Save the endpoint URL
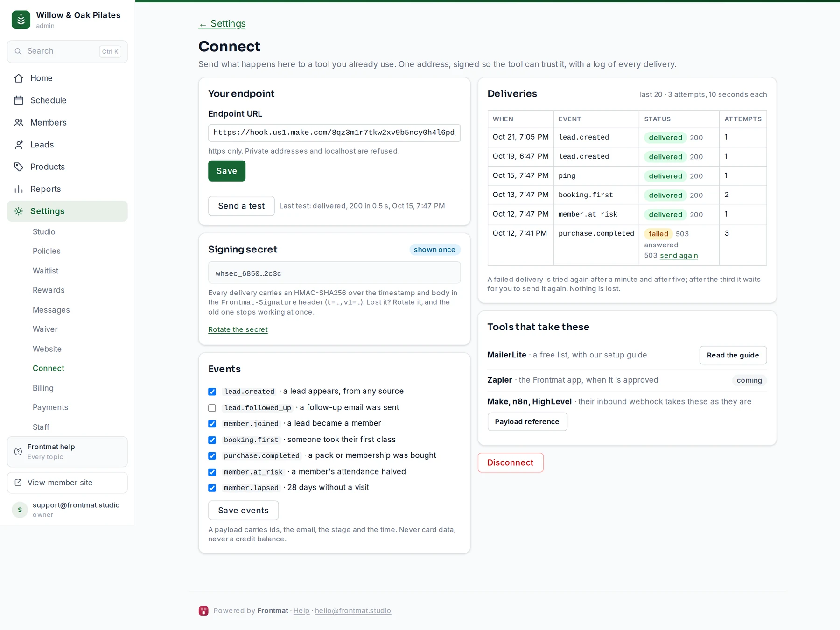The image size is (840, 630). pyautogui.click(x=227, y=171)
